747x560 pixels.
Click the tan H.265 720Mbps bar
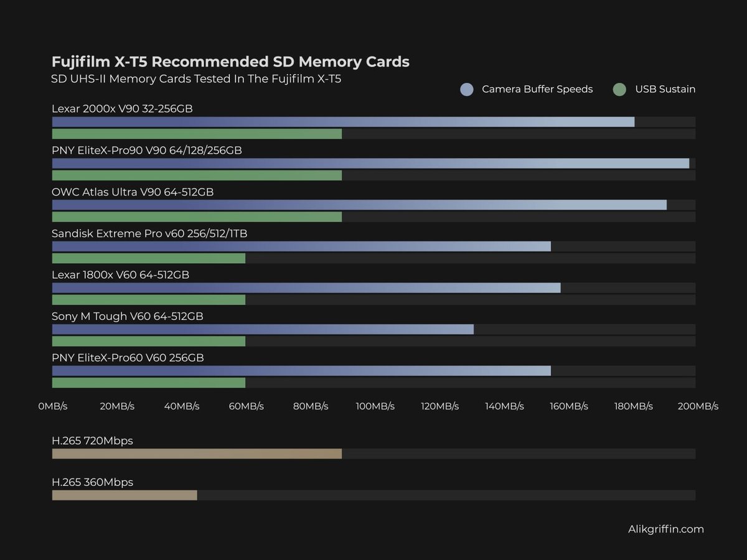point(196,454)
